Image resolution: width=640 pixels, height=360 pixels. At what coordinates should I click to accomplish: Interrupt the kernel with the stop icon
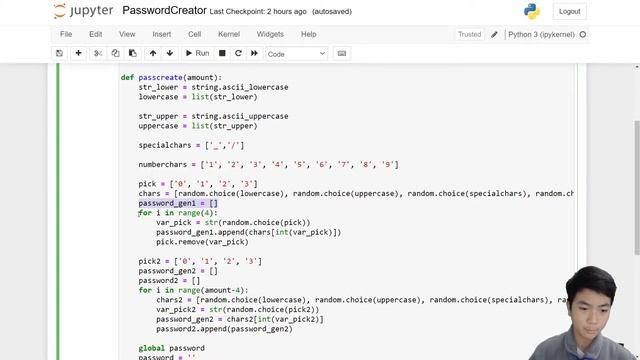click(x=222, y=53)
